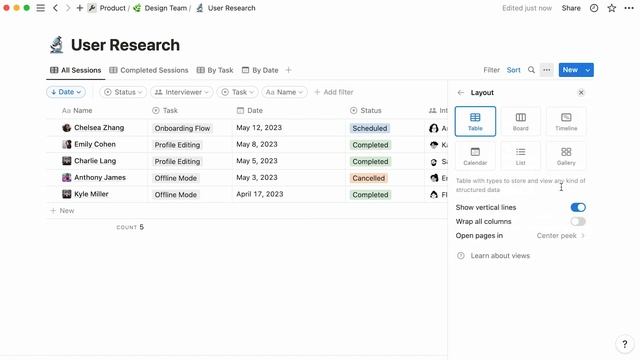This screenshot has width=640, height=360.
Task: Click Add filter
Action: point(333,92)
